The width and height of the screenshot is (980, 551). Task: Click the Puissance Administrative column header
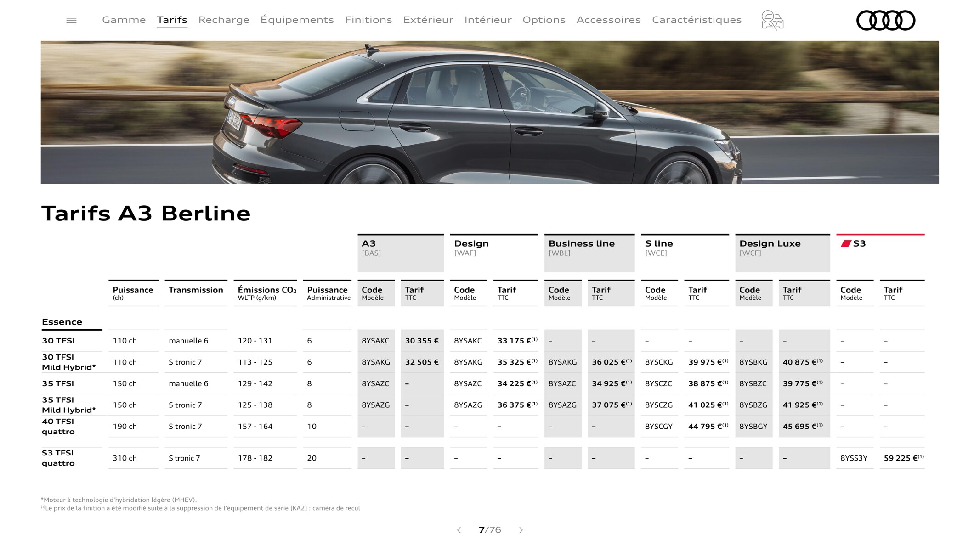coord(327,293)
